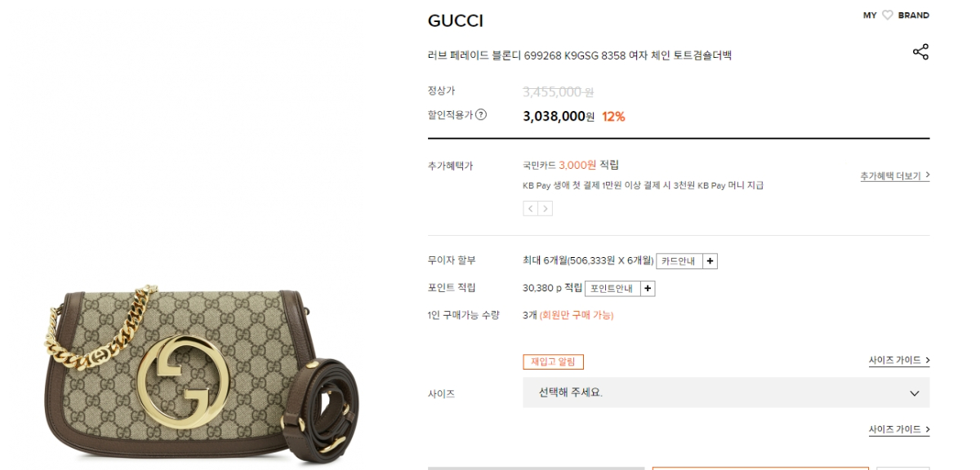980x470 pixels.
Task: Click the GUCCI brand name heading
Action: [x=456, y=21]
